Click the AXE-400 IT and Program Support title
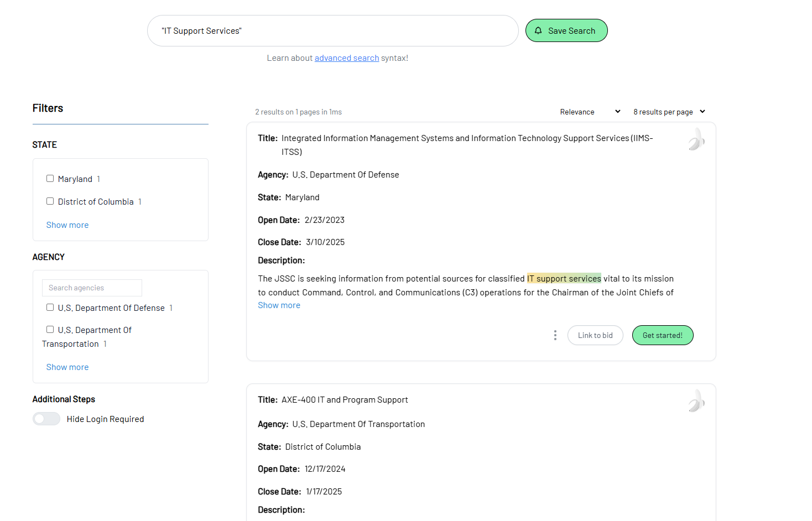 (345, 400)
